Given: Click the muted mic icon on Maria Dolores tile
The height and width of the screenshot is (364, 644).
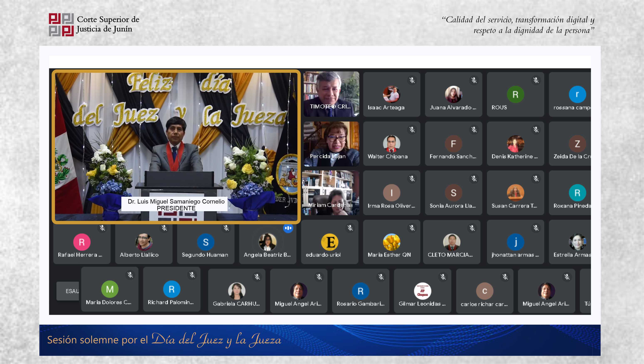Looking at the screenshot, I should tap(130, 275).
